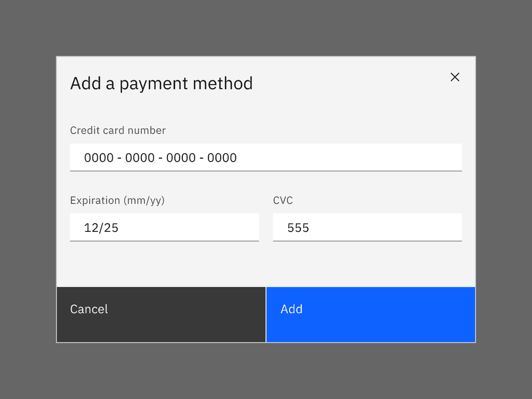The height and width of the screenshot is (399, 532).
Task: Exit the form via the Cancel button
Action: [x=161, y=314]
